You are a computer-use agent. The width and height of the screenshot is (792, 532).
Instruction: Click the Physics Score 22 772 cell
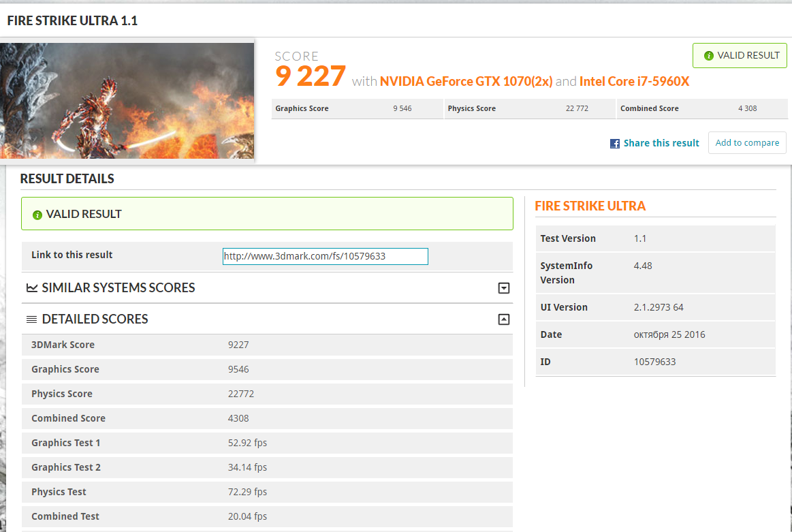click(530, 108)
